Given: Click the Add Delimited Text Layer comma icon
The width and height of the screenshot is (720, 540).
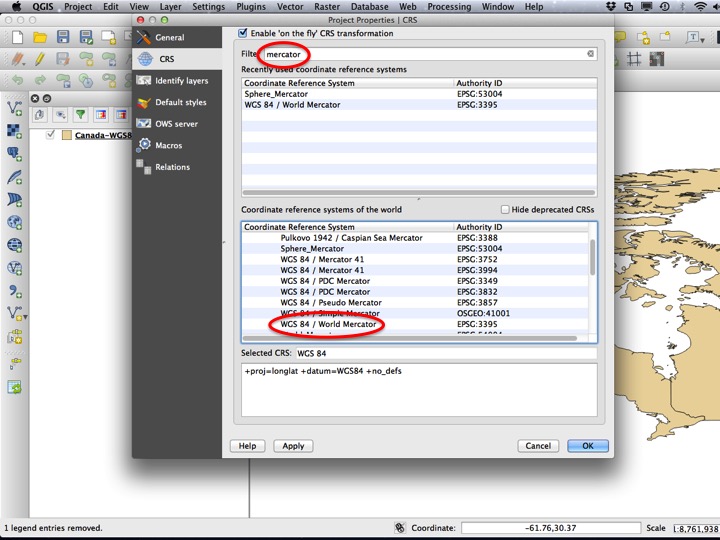Looking at the screenshot, I should tap(14, 291).
